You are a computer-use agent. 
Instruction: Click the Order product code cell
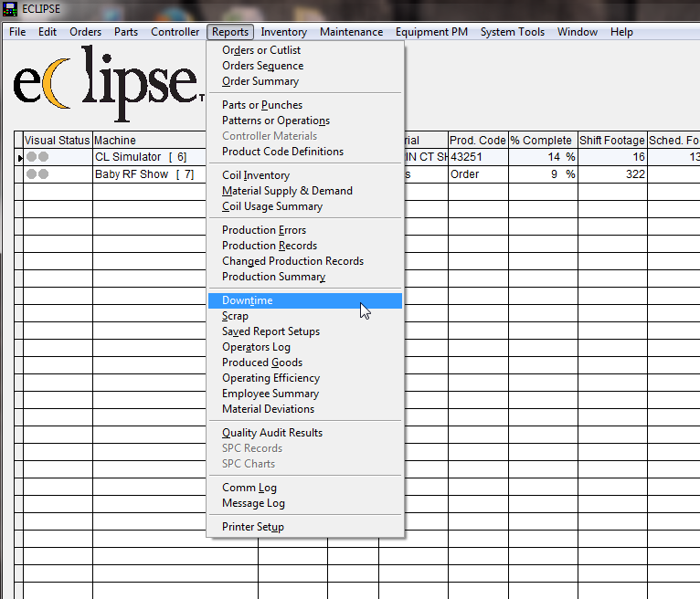click(x=478, y=174)
